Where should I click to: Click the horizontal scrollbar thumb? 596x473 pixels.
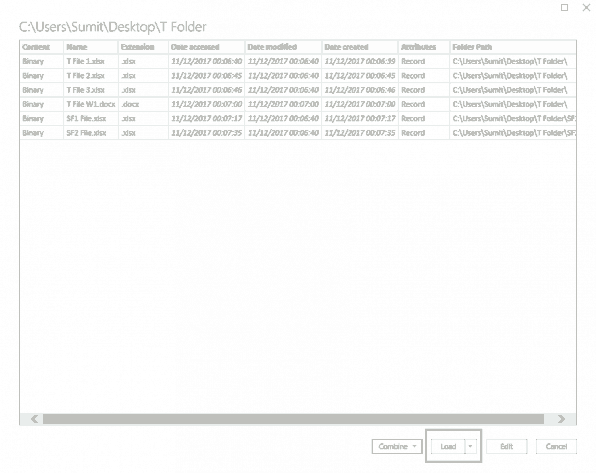coord(293,419)
